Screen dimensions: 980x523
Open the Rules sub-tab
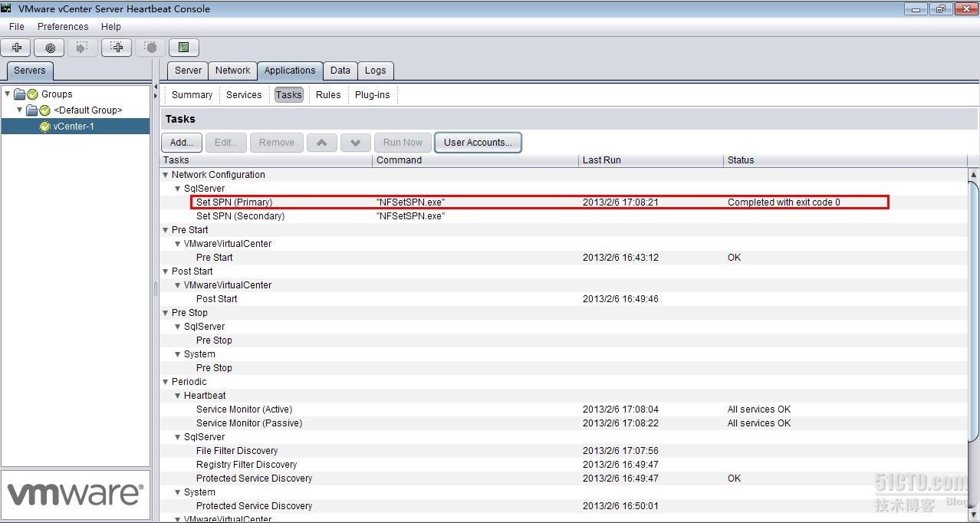coord(328,95)
